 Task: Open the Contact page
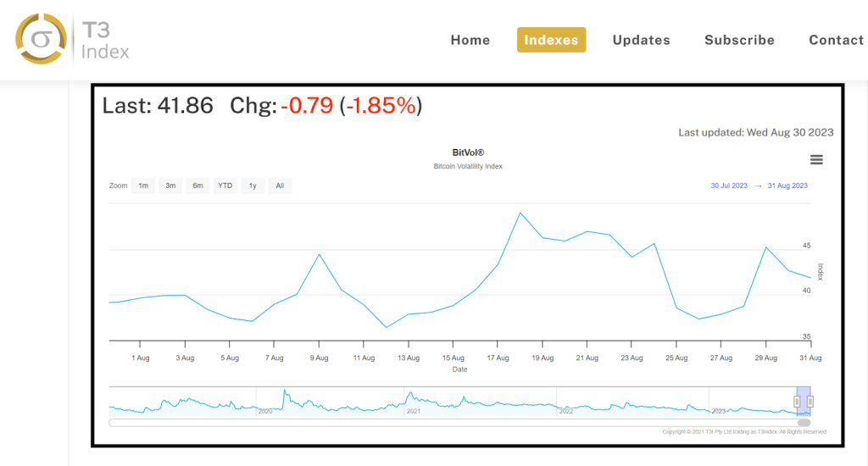point(836,40)
